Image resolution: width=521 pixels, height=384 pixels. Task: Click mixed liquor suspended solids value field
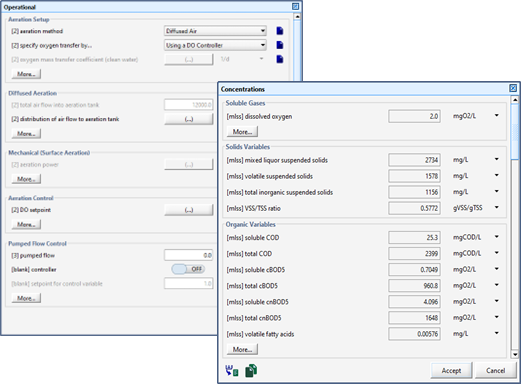414,160
